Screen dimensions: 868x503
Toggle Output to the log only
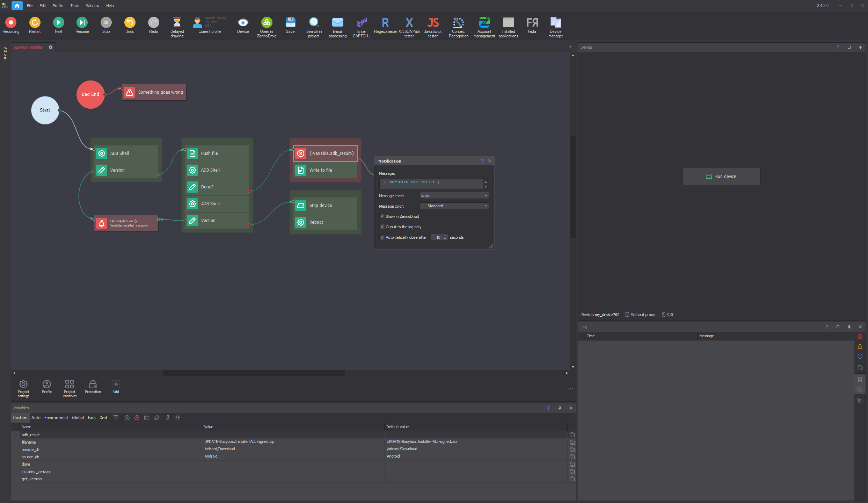pos(382,227)
